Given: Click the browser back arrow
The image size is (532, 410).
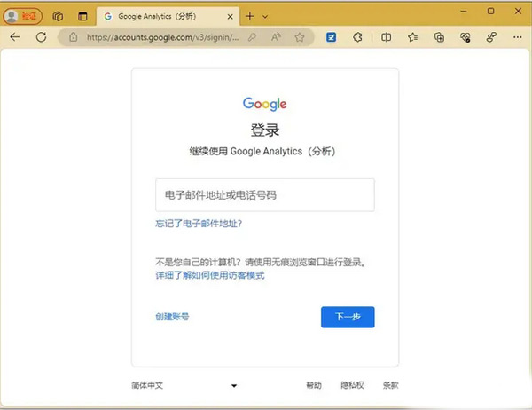Looking at the screenshot, I should (15, 37).
